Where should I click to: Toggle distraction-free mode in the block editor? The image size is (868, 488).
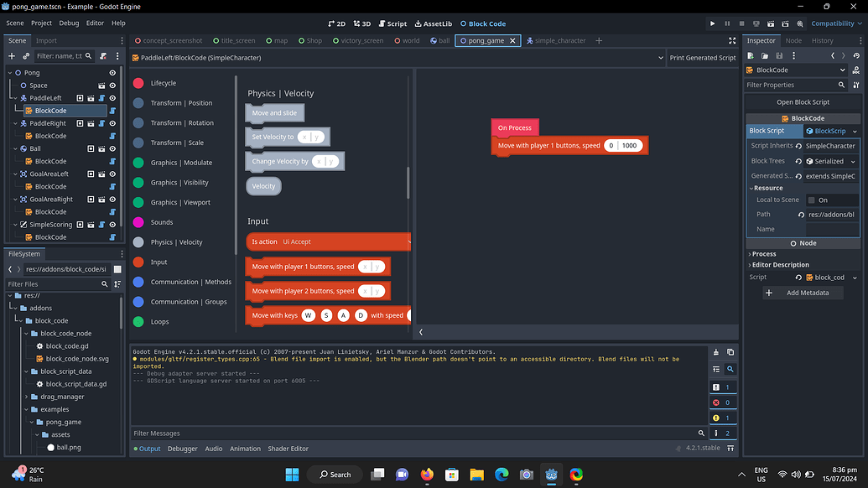[x=733, y=39]
